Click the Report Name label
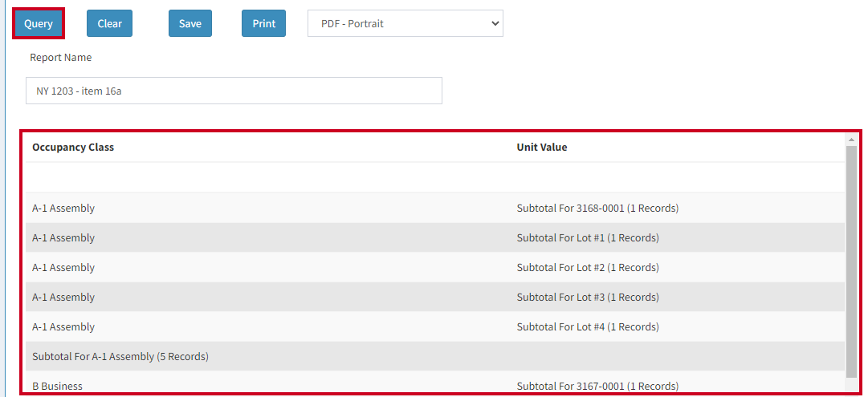The width and height of the screenshot is (868, 397). (61, 58)
